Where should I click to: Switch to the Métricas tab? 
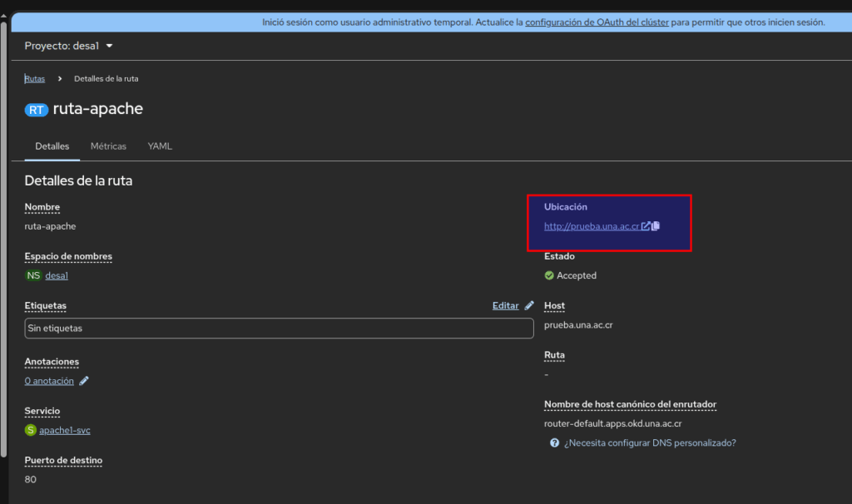[108, 146]
